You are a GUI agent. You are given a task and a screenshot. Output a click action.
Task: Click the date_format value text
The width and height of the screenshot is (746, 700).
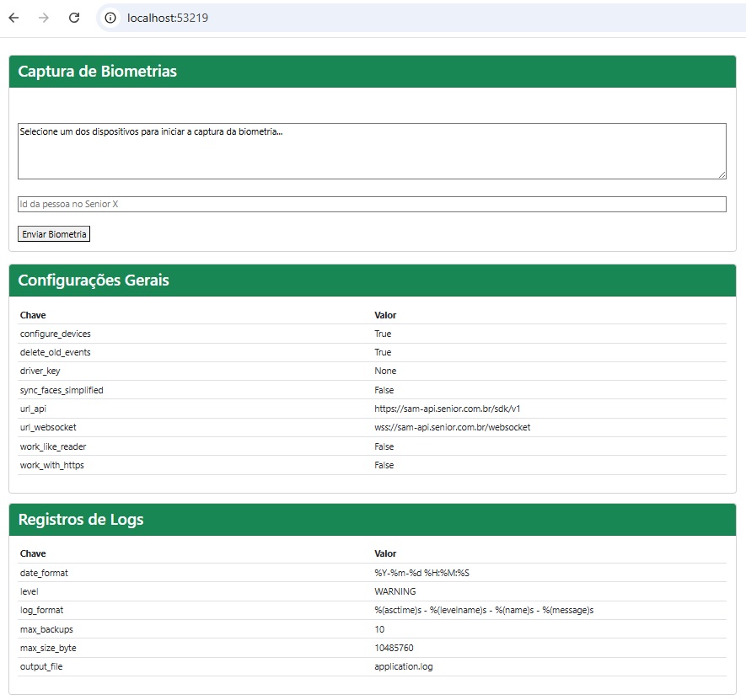(421, 573)
